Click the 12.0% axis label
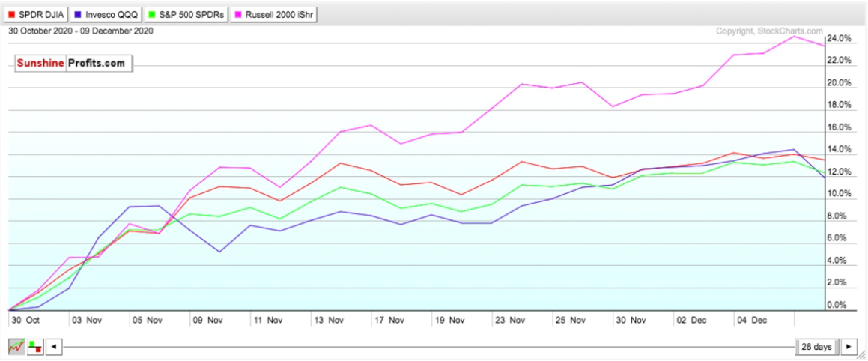 coord(840,172)
